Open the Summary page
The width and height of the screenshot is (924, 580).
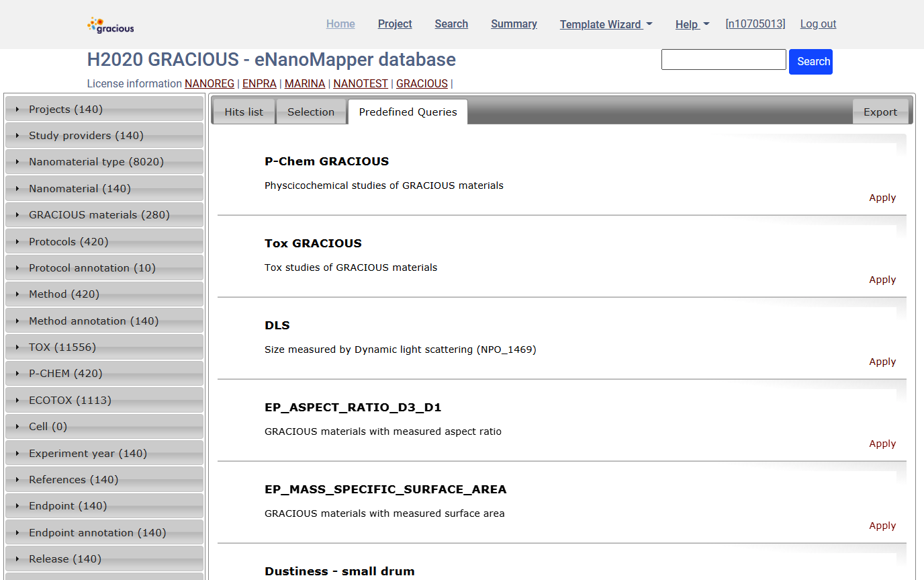click(514, 24)
